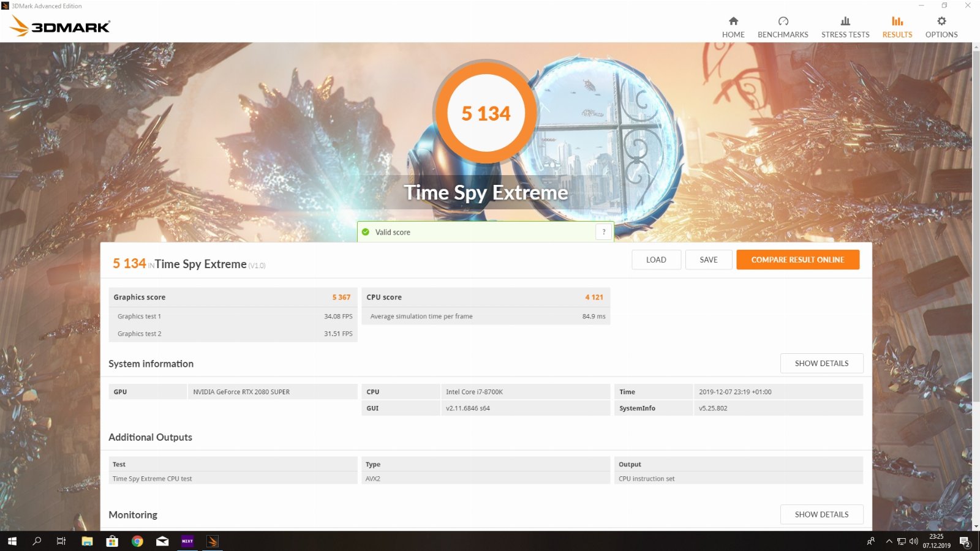980x551 pixels.
Task: Show details for Monitoring
Action: (821, 514)
